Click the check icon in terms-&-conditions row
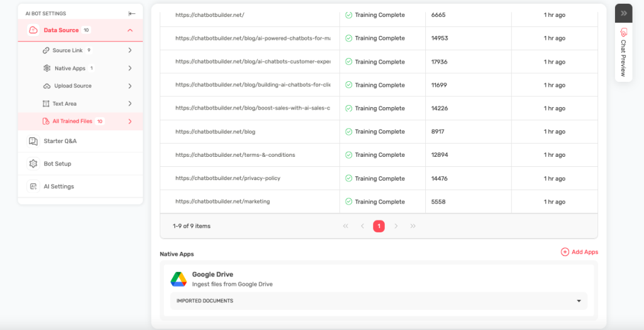 (x=348, y=155)
